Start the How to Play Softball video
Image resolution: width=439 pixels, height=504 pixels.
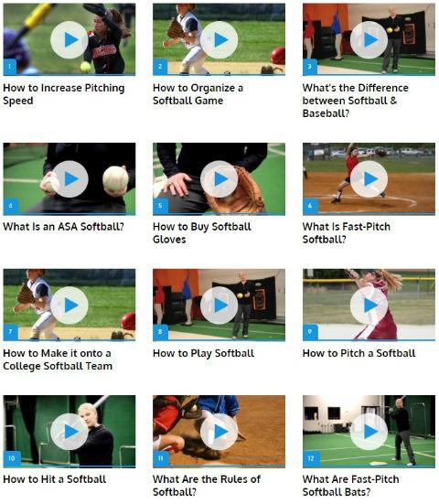[219, 306]
